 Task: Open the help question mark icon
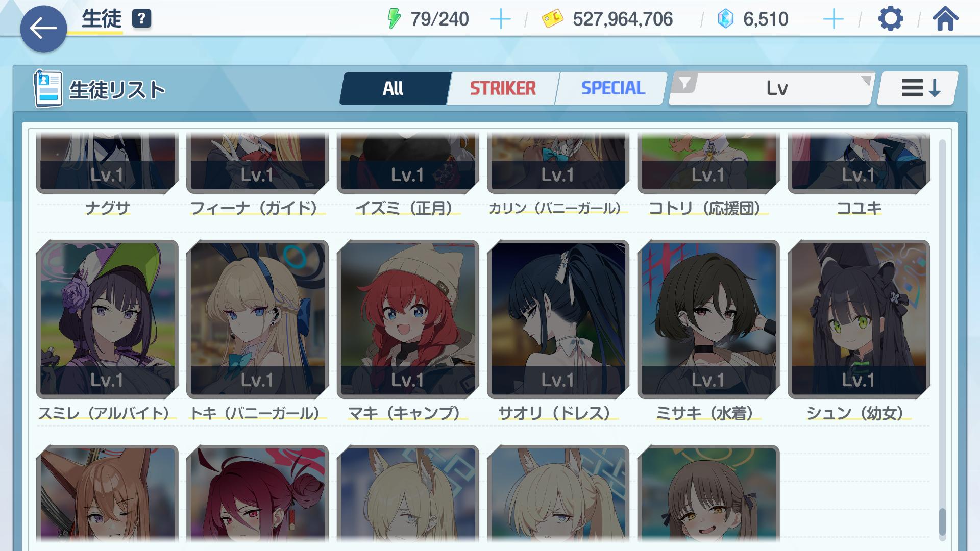(x=141, y=19)
